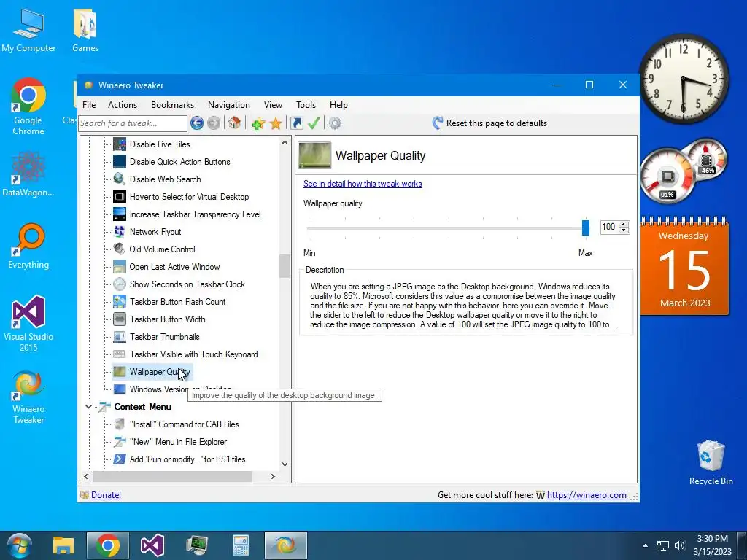Click the greyed Forward navigation arrow icon
The height and width of the screenshot is (560, 747).
coord(214,123)
